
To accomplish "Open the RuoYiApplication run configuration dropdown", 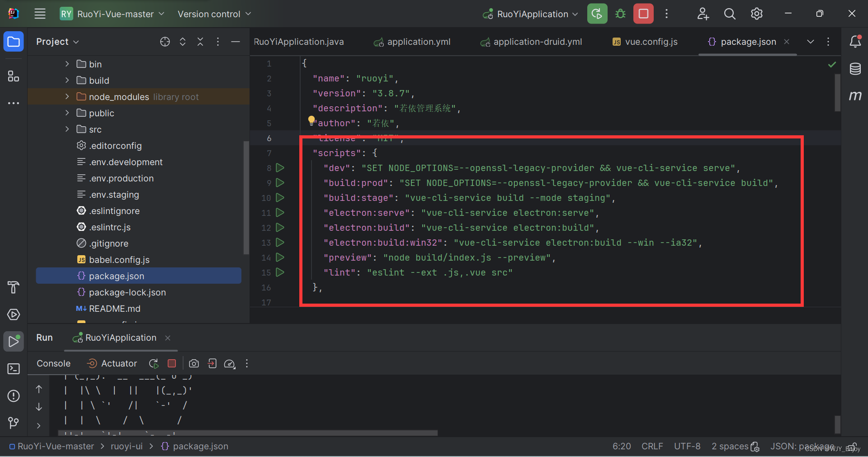I will click(x=531, y=14).
